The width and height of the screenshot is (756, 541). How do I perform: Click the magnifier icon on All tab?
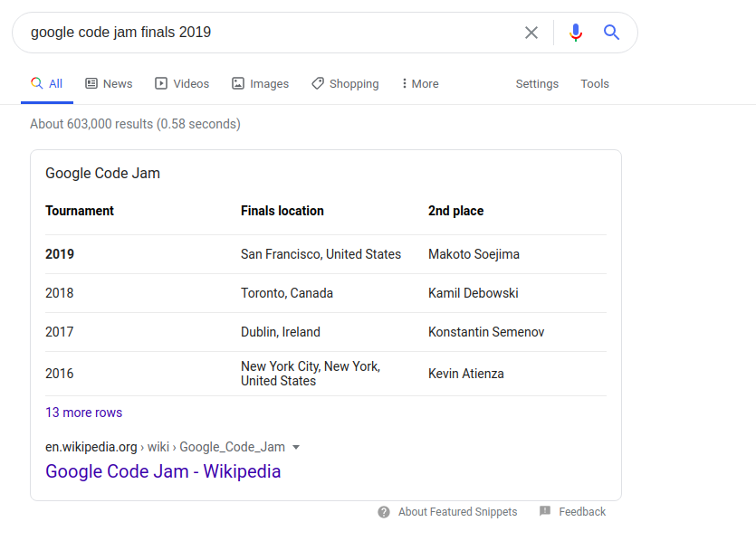point(36,83)
